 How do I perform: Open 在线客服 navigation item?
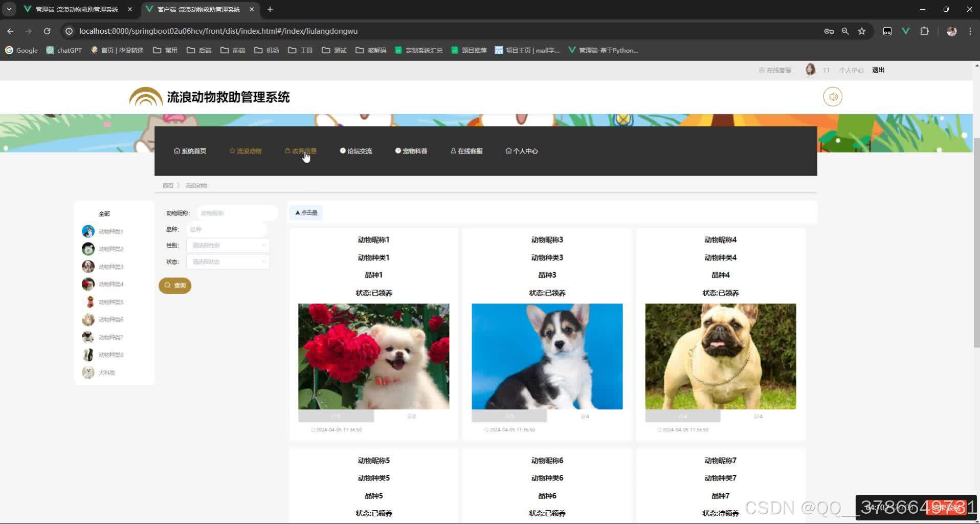coord(466,151)
